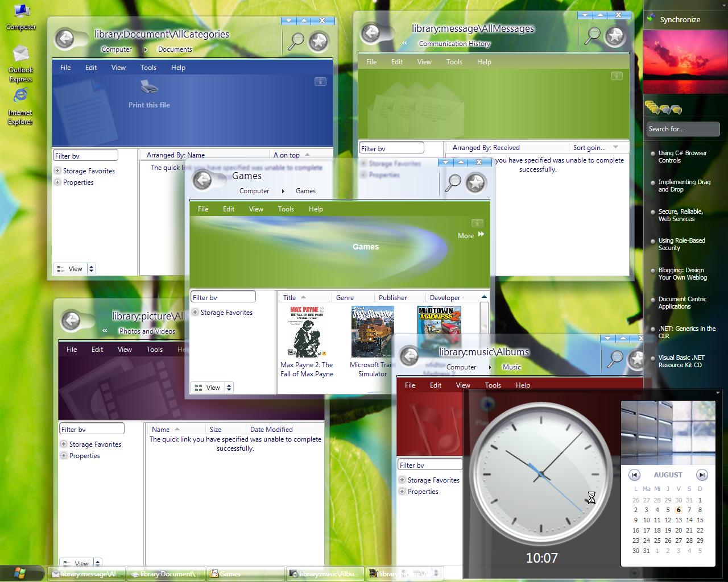Switch to the library:Document taskbar button
Screen dimensions: 728x582
(166, 573)
